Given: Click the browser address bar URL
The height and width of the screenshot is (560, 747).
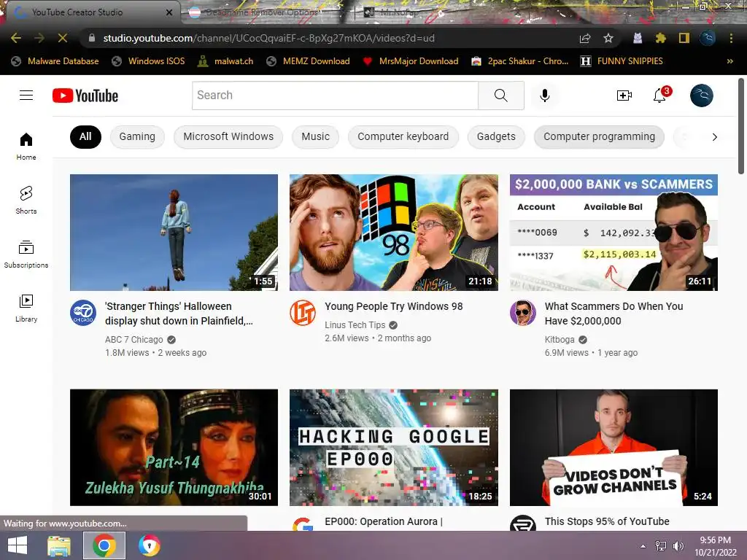Looking at the screenshot, I should point(268,38).
